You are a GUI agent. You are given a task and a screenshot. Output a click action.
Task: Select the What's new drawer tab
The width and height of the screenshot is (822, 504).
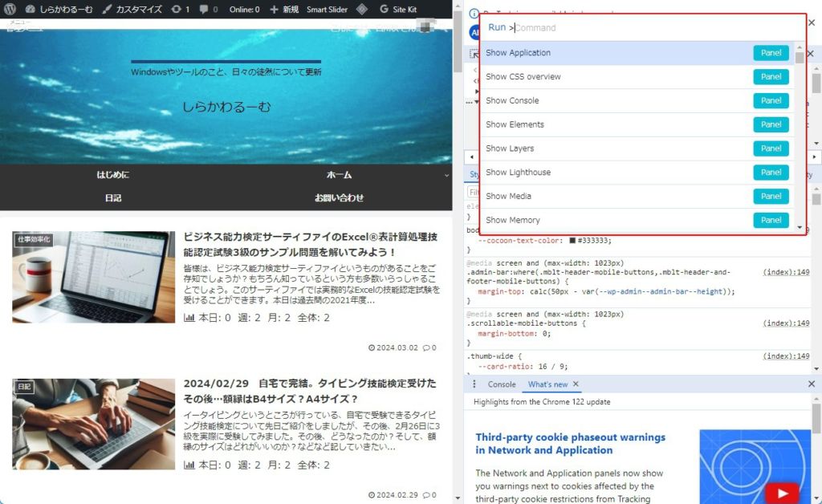[547, 384]
